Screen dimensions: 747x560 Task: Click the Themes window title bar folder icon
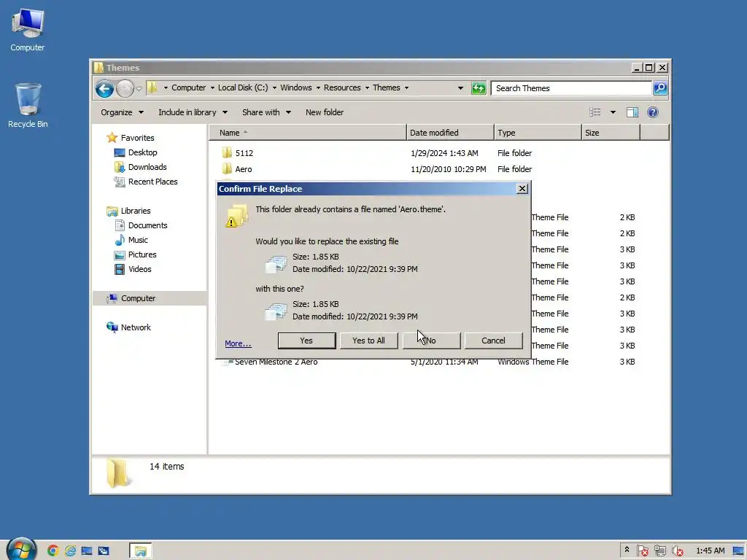98,68
